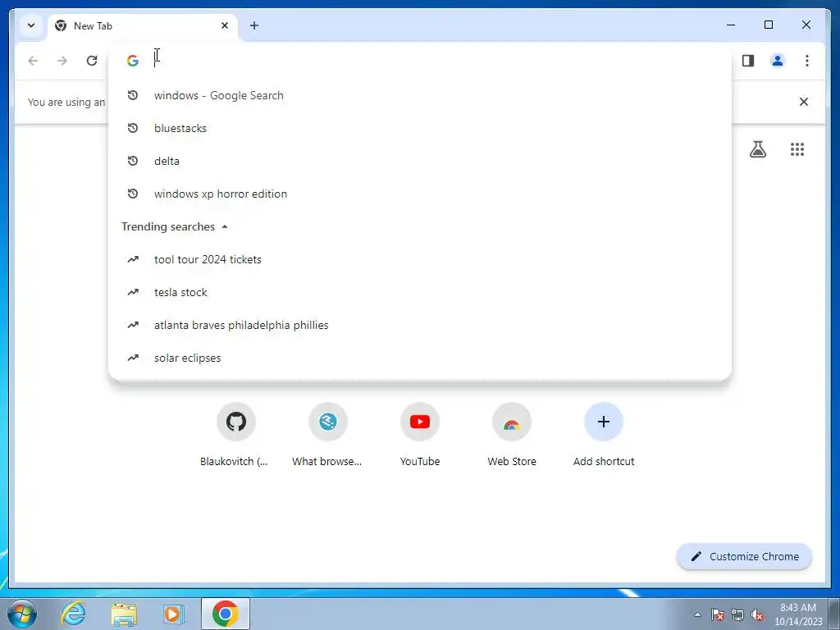Open the Windows Start menu orb
Image resolution: width=840 pixels, height=630 pixels.
point(22,614)
